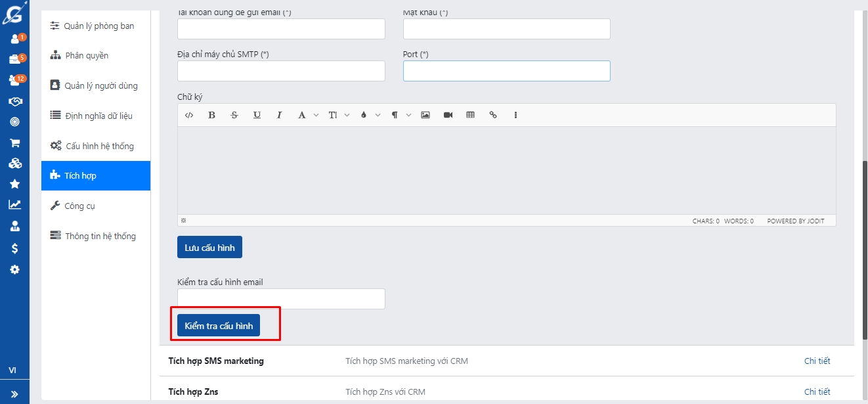Open font family dropdown arrow
This screenshot has width=868, height=404.
(316, 115)
